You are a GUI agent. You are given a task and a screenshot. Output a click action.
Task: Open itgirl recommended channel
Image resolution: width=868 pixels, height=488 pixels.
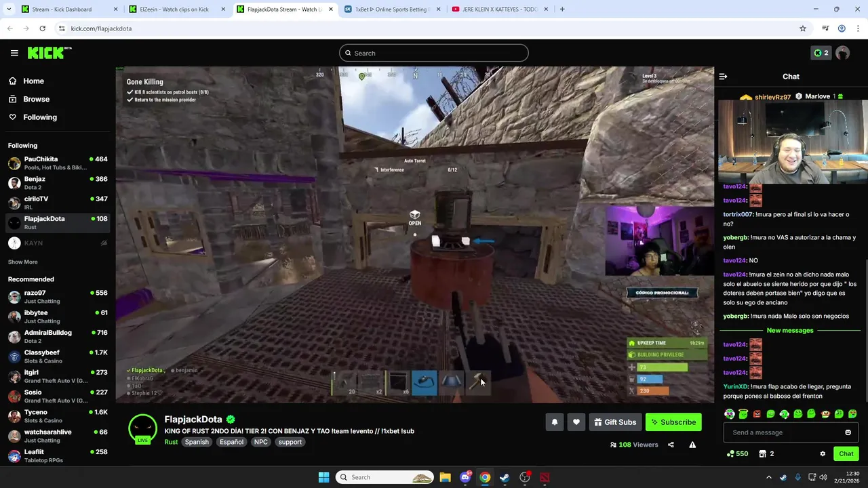point(58,376)
